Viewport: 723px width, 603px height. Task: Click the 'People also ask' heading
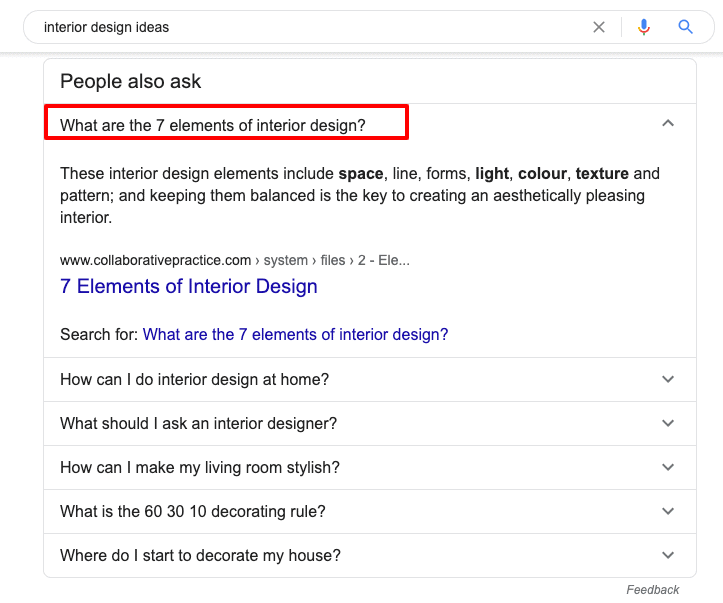click(x=130, y=82)
